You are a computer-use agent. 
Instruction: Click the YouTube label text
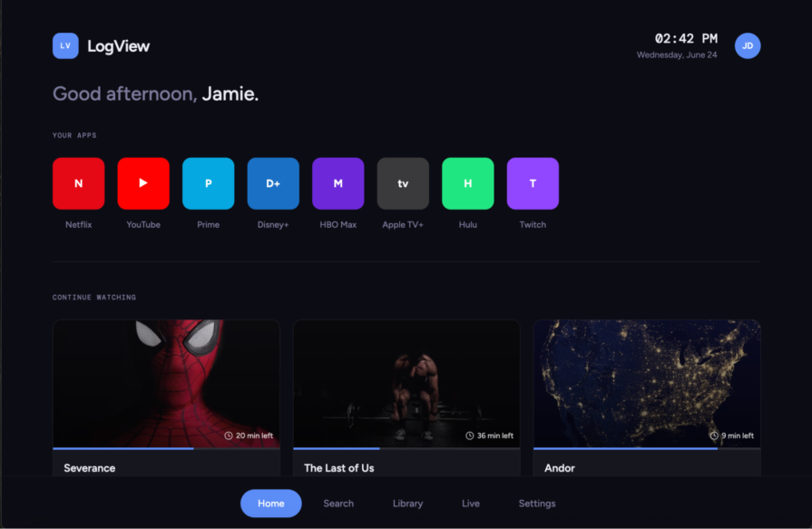click(x=143, y=224)
